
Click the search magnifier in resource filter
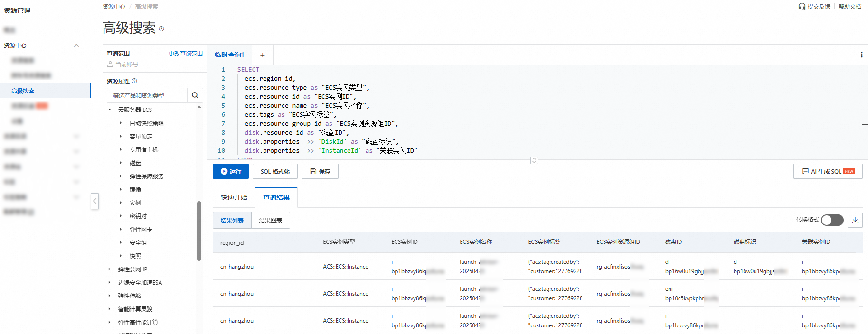[x=195, y=95]
